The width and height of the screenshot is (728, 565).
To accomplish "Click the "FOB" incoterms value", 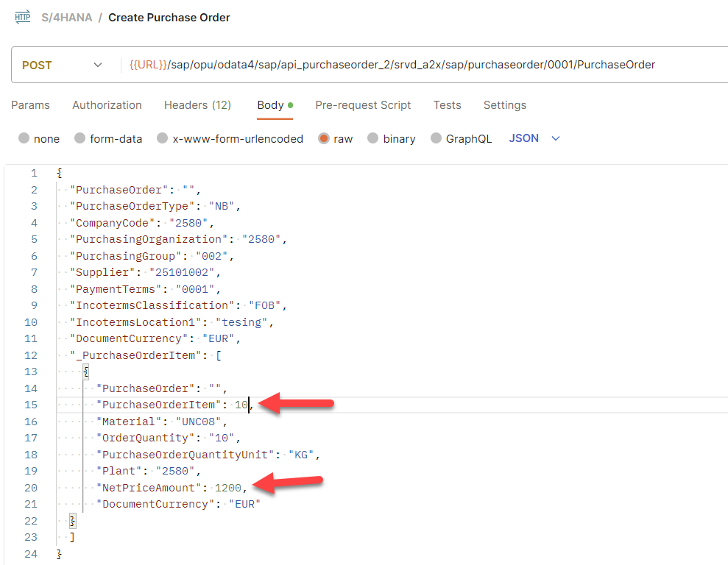I will [x=265, y=305].
